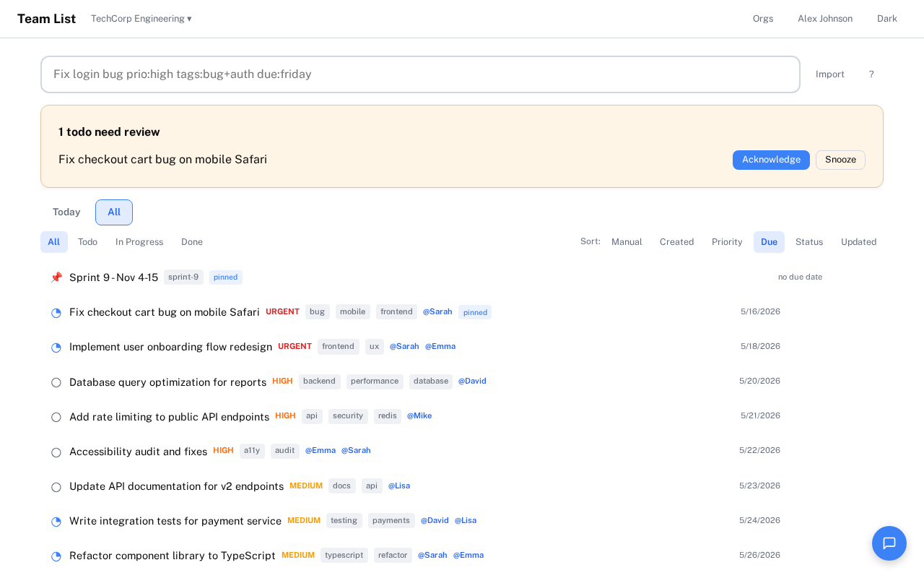Filter list by Done status

tap(192, 242)
